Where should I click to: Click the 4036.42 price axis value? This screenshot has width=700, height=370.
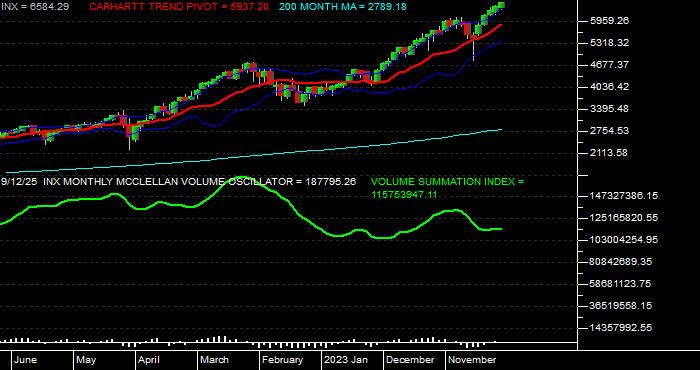(609, 86)
